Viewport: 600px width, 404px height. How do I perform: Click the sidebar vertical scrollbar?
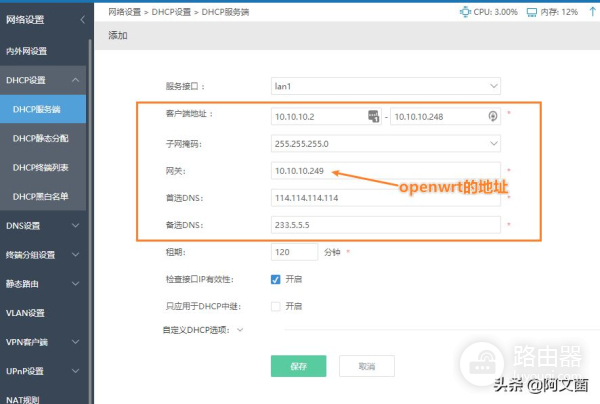pos(90,221)
